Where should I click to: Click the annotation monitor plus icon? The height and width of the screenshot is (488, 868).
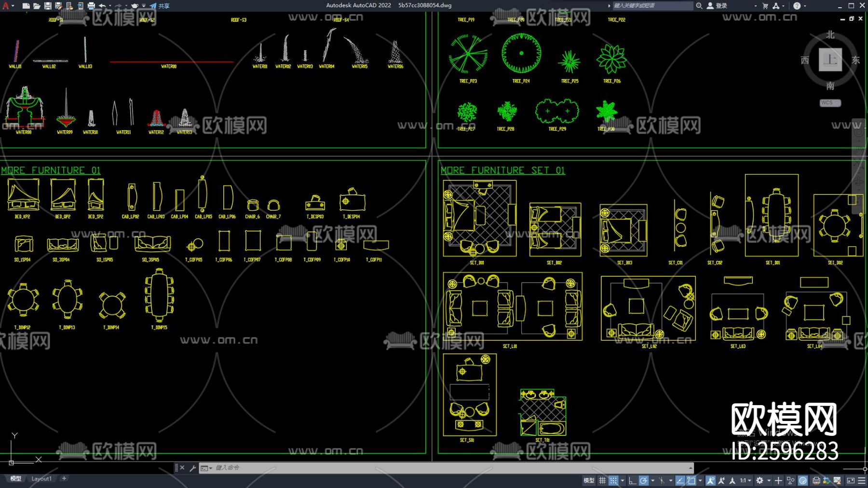[778, 480]
